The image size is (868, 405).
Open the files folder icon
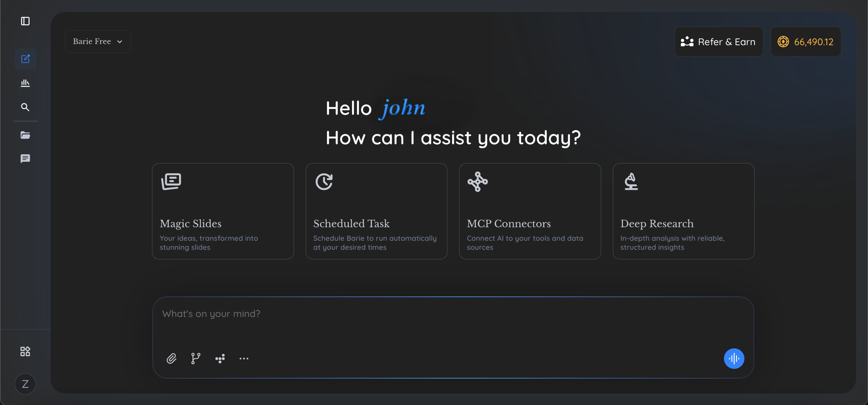pos(25,135)
